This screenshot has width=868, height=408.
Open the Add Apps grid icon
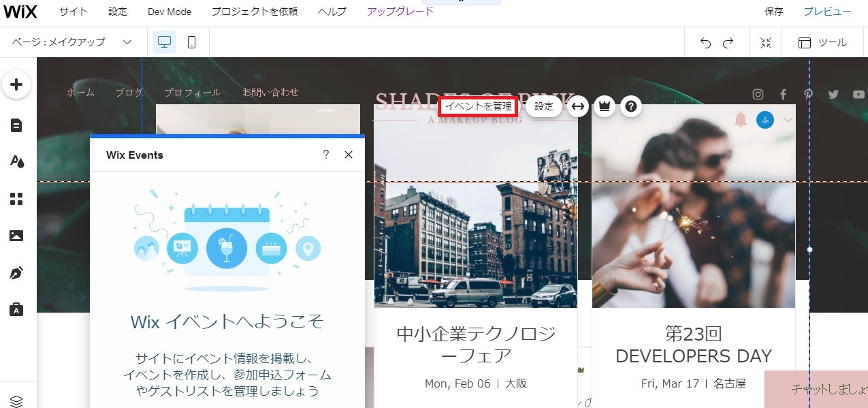pos(16,199)
